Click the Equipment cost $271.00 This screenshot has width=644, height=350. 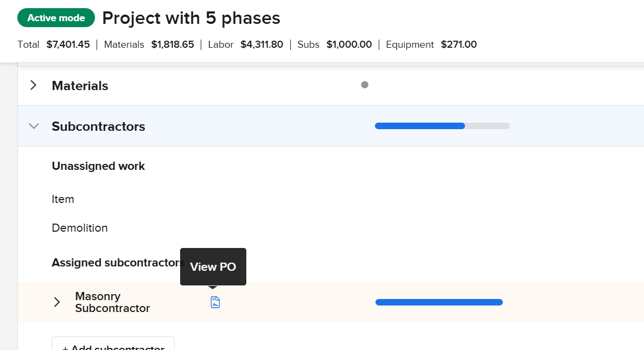click(x=458, y=44)
